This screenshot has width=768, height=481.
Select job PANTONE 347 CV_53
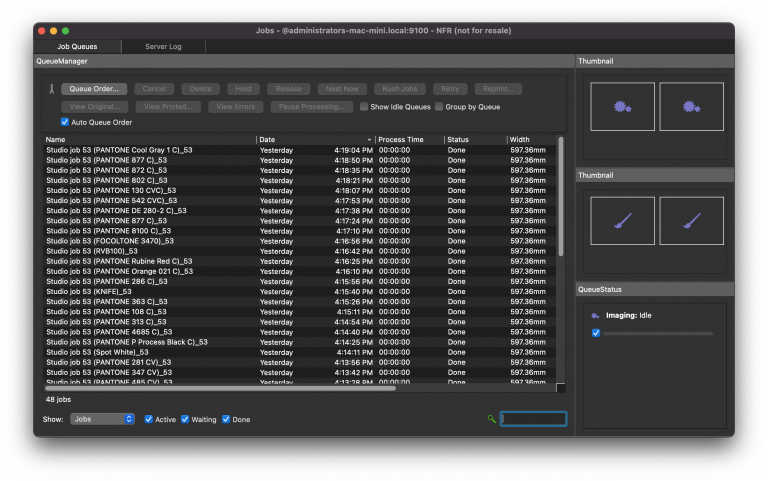(x=300, y=373)
